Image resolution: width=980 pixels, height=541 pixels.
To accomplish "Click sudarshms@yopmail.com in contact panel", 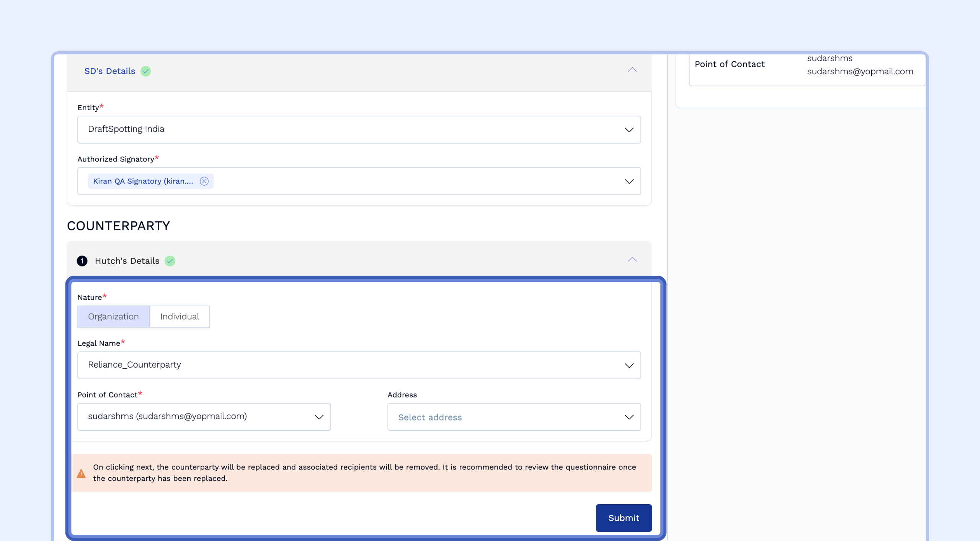I will [860, 72].
